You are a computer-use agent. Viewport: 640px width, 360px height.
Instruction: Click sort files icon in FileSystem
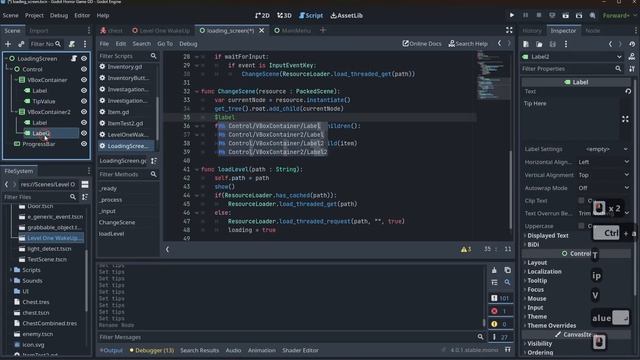85,197
